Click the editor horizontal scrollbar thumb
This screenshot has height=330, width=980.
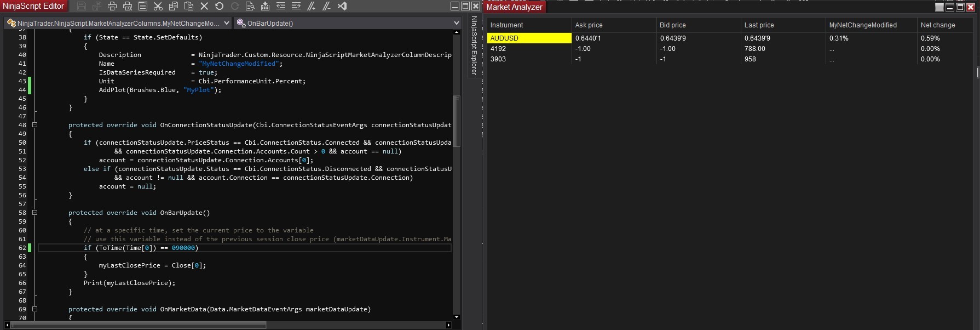[138, 325]
